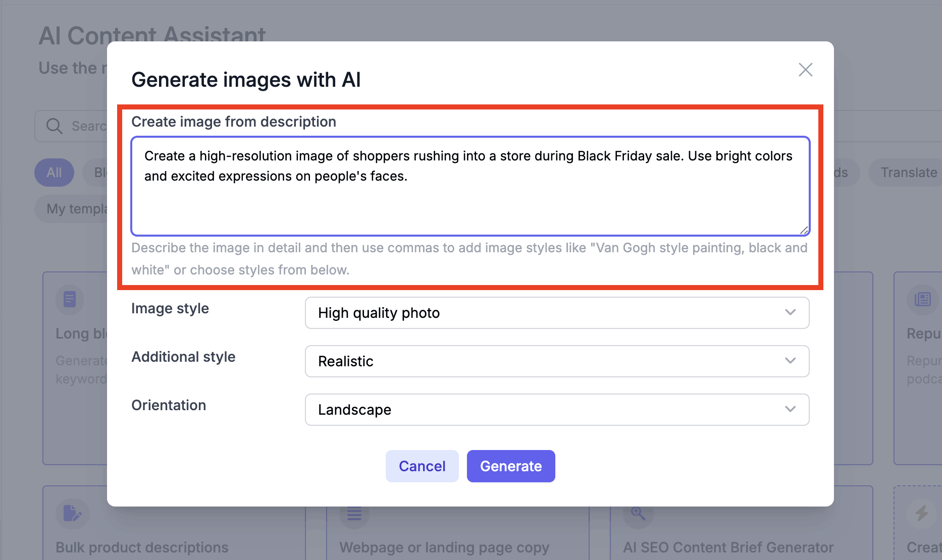Open the Orientation dropdown

[557, 410]
